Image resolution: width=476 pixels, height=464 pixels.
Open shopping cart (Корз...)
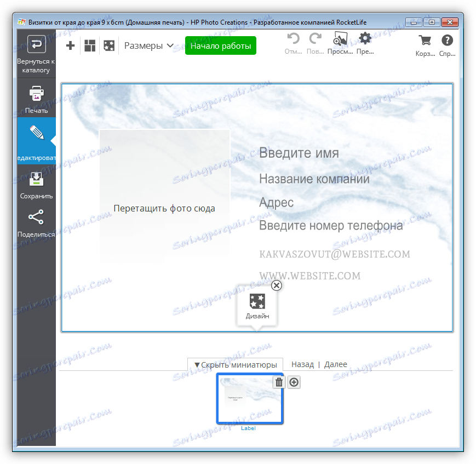coord(425,45)
